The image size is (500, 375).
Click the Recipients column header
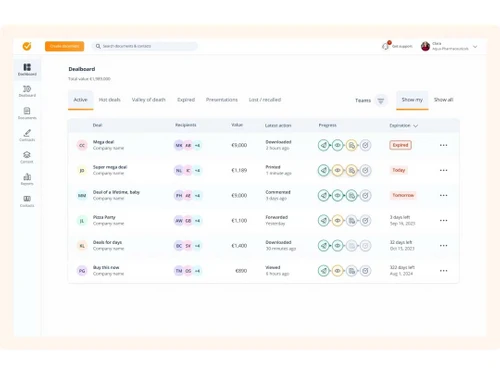click(x=186, y=125)
